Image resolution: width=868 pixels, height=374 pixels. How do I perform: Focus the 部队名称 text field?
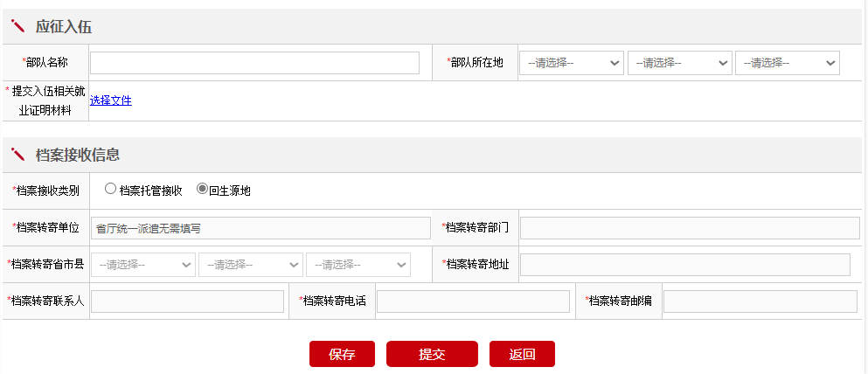(254, 63)
